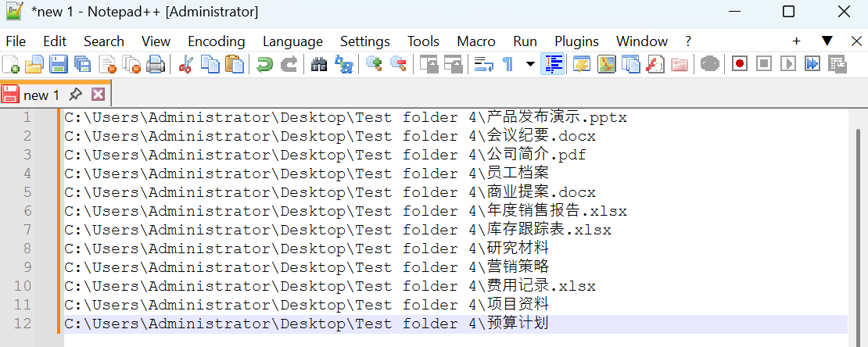
Task: Open Find with the binoculars icon
Action: coord(319,64)
